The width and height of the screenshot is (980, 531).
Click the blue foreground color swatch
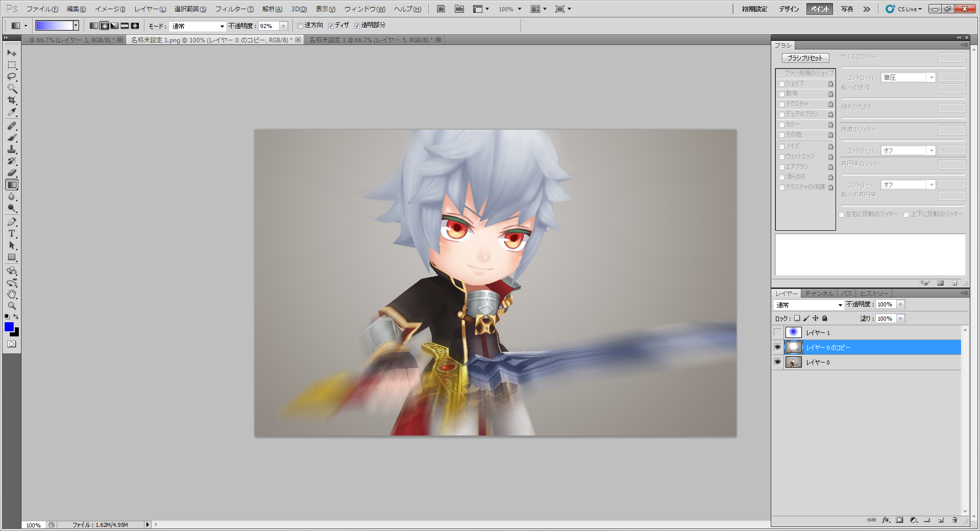click(x=9, y=327)
